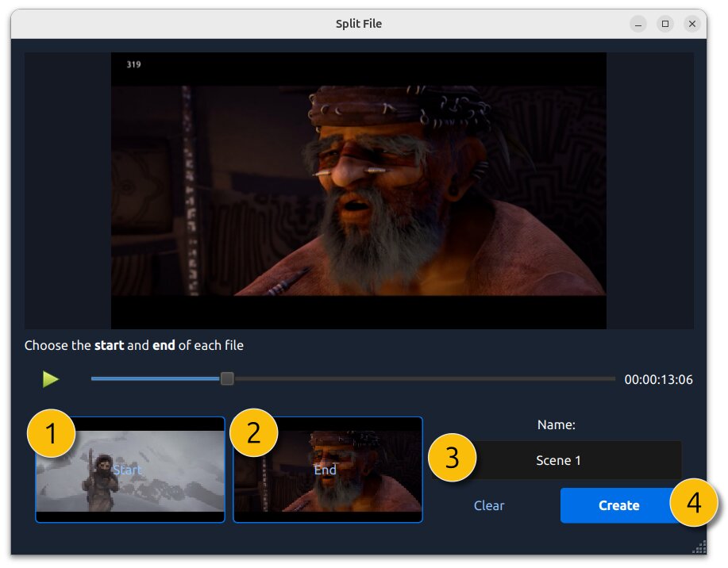Click the resize grip in the bottom-right corner
Screen dimensions: 728x568
pyautogui.click(x=699, y=547)
